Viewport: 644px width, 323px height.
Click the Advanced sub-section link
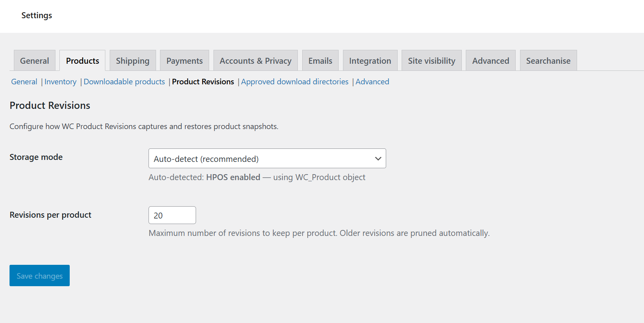pyautogui.click(x=372, y=82)
